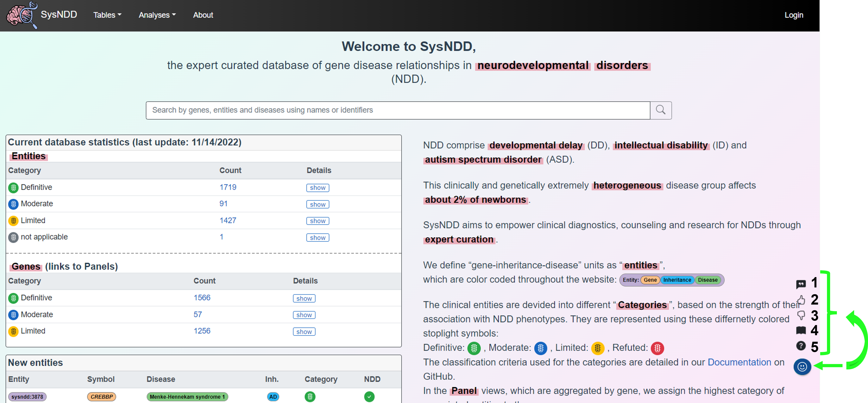Show details for Limited genes
The image size is (868, 403).
(304, 332)
